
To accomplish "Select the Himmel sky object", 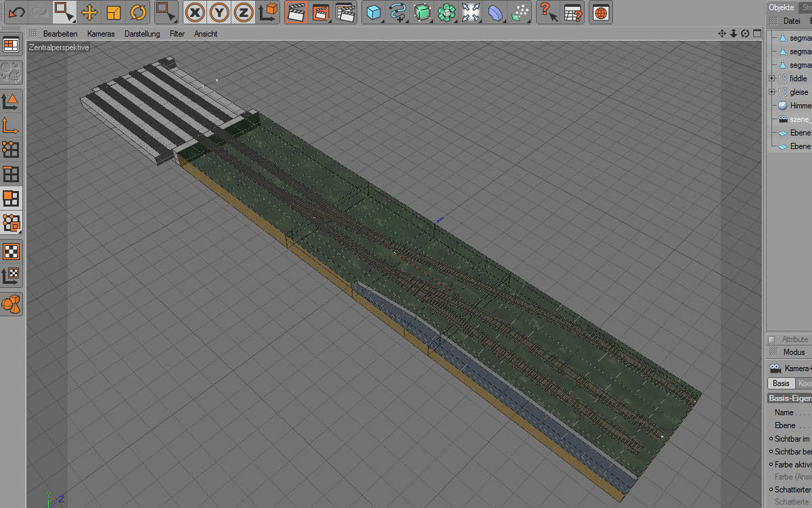I will pyautogui.click(x=799, y=106).
